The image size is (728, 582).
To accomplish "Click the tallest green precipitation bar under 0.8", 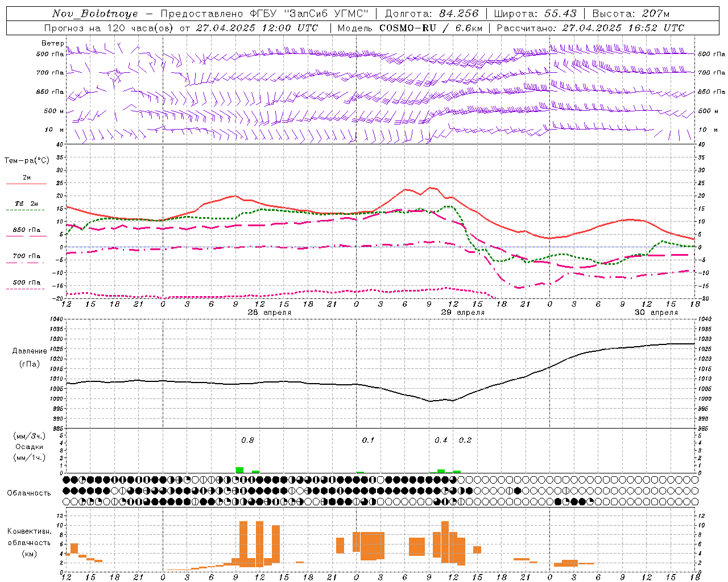I will click(239, 470).
